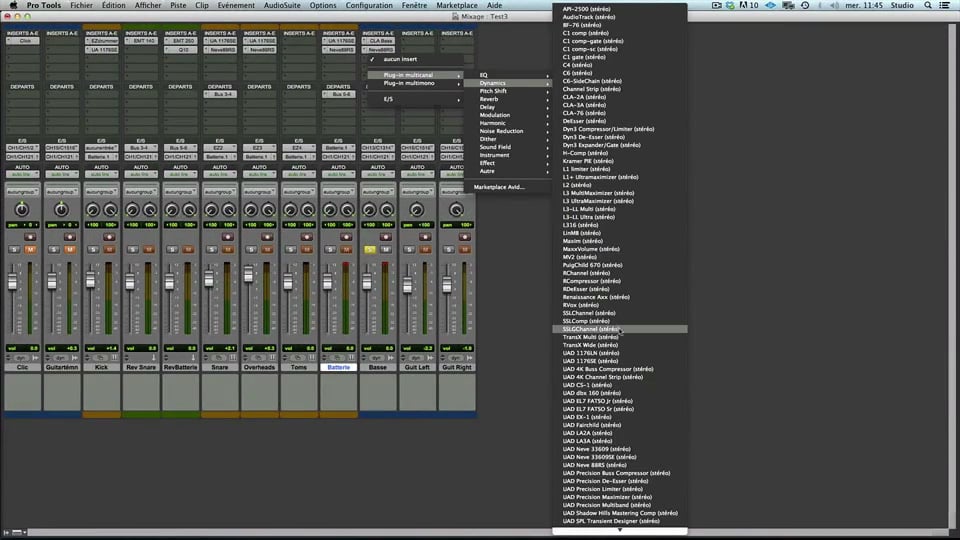Mute the Basse track
This screenshot has height=540, width=960.
[x=386, y=249]
